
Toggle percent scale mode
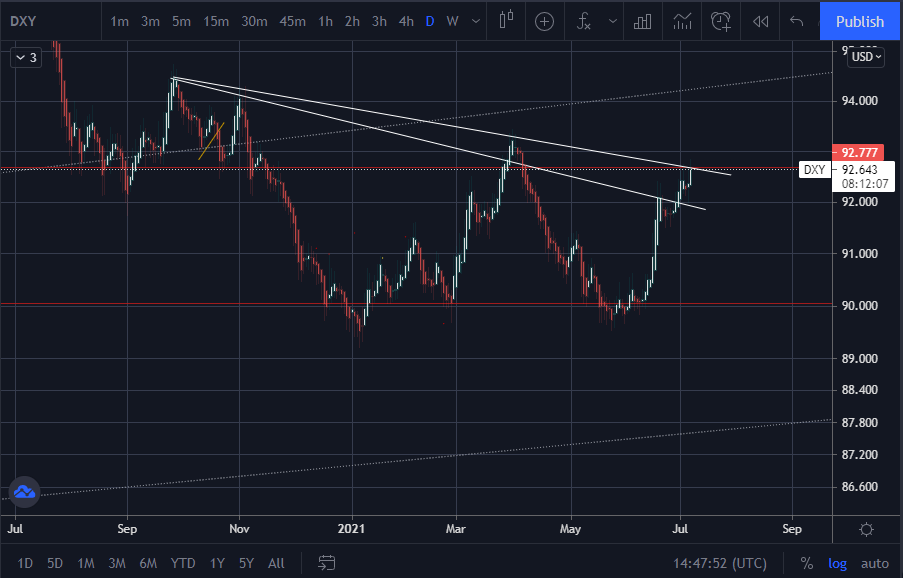pos(807,563)
